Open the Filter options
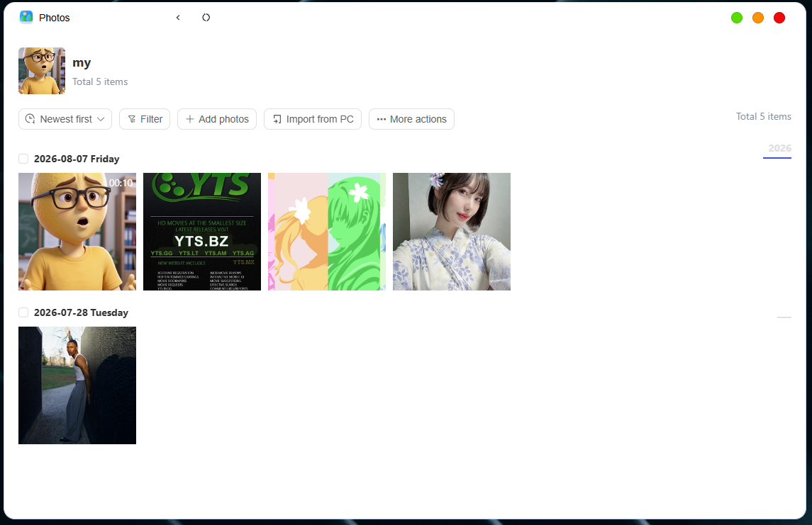The image size is (812, 525). point(145,119)
